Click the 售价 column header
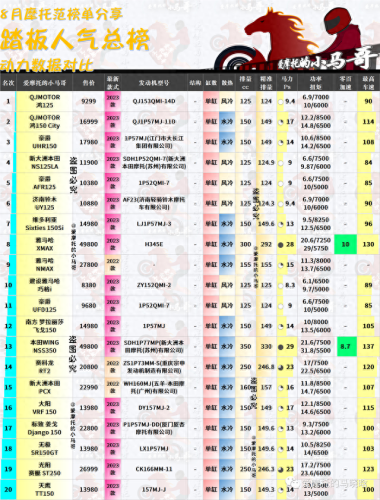 [89, 82]
